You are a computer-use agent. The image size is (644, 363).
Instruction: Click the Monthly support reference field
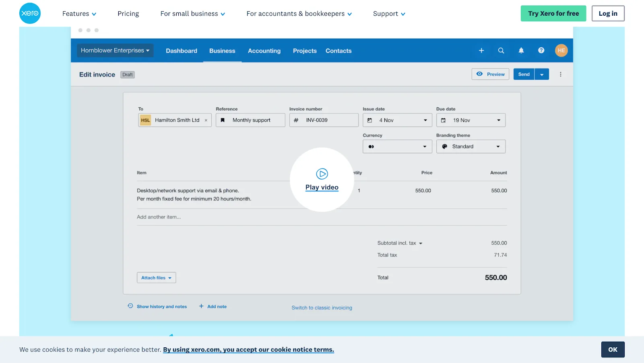(x=250, y=120)
